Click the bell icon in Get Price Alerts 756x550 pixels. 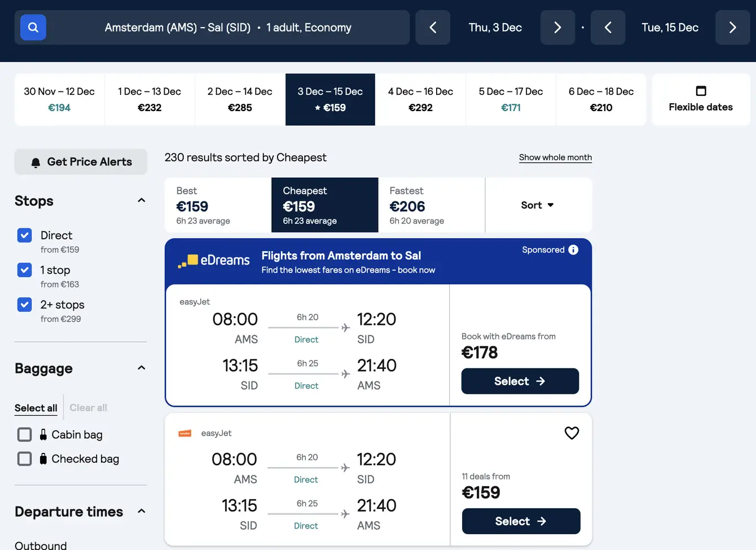tap(36, 162)
